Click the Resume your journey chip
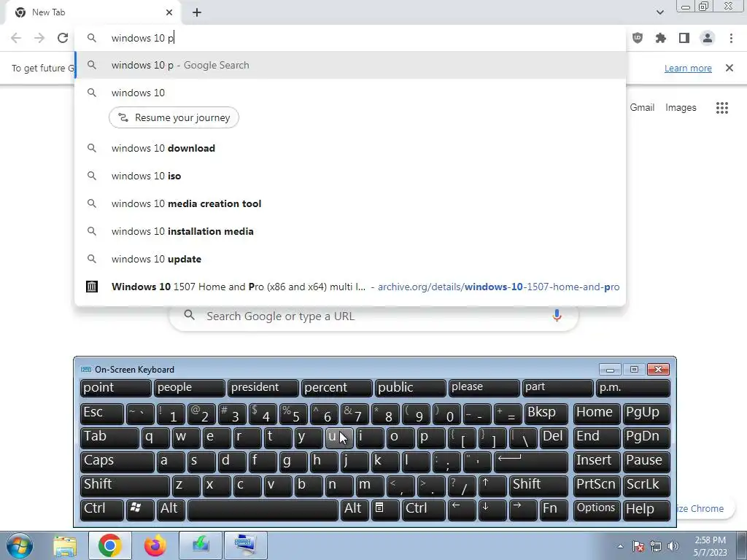 point(174,117)
